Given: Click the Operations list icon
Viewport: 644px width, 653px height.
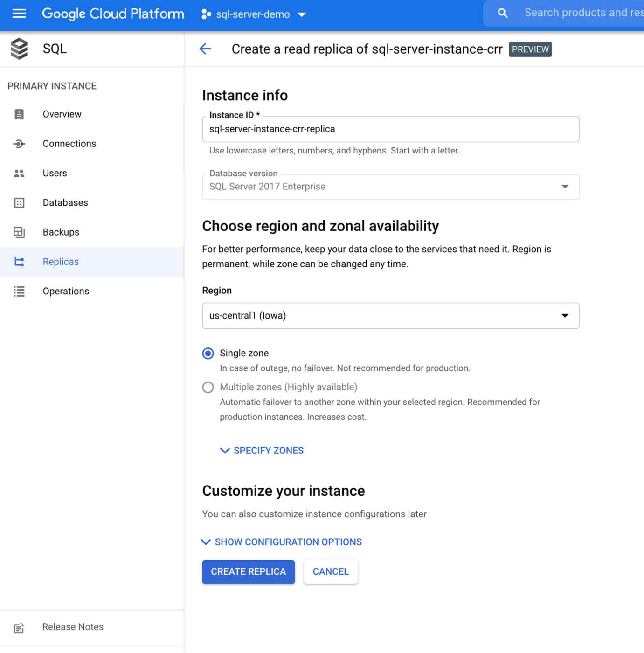Looking at the screenshot, I should (x=19, y=292).
